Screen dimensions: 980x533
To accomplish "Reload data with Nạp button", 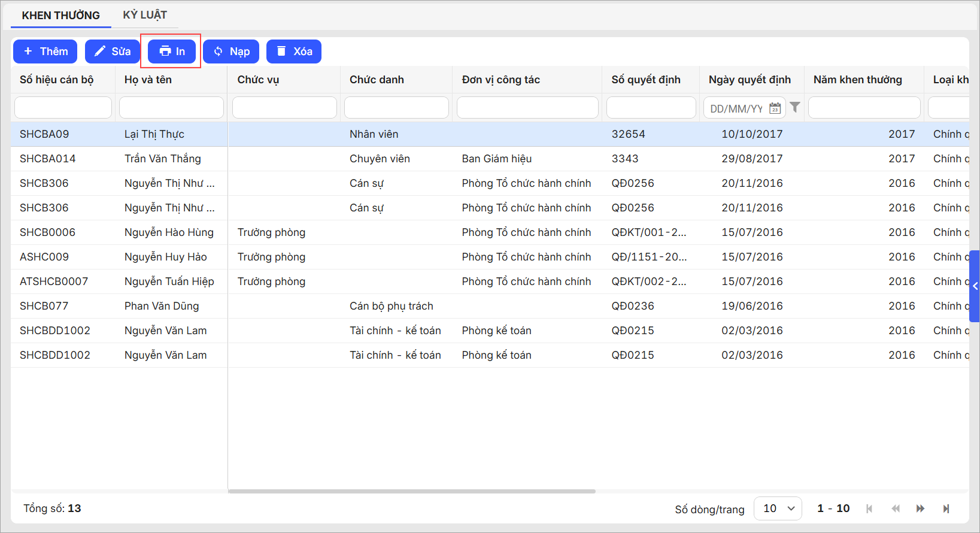I will click(x=231, y=52).
